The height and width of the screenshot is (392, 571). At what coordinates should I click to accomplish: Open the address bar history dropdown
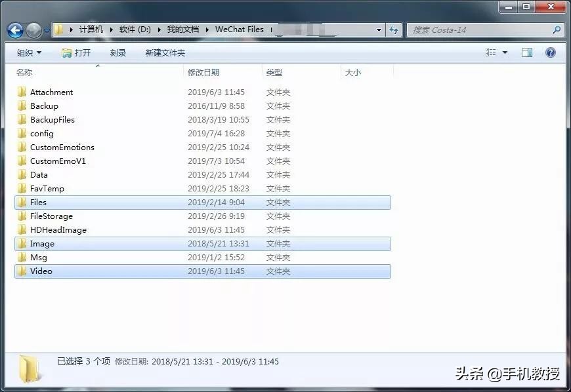coord(379,29)
